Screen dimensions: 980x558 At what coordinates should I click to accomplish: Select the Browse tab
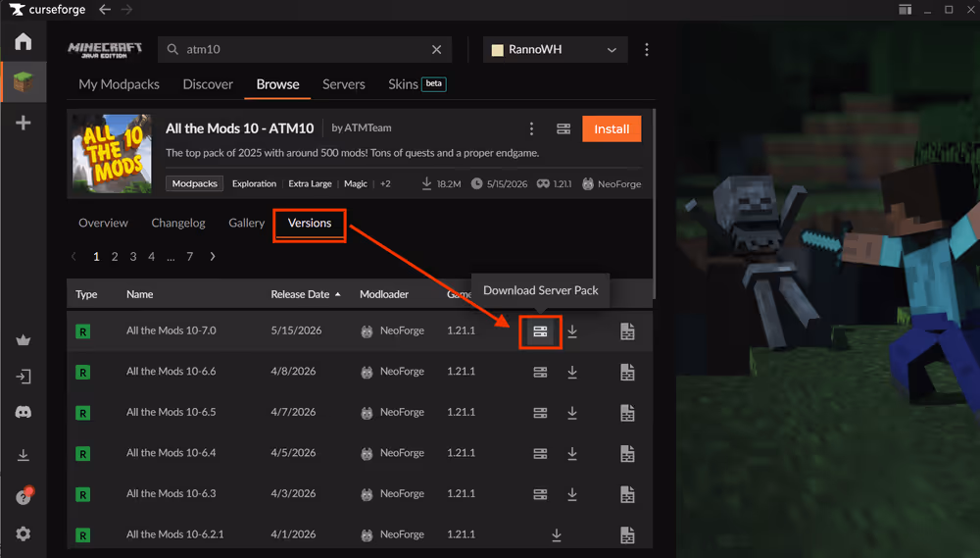click(277, 84)
